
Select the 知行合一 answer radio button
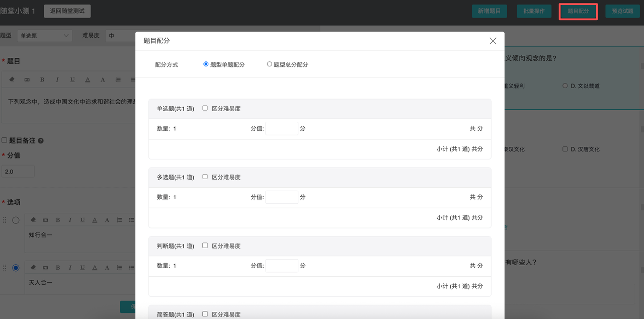point(16,220)
